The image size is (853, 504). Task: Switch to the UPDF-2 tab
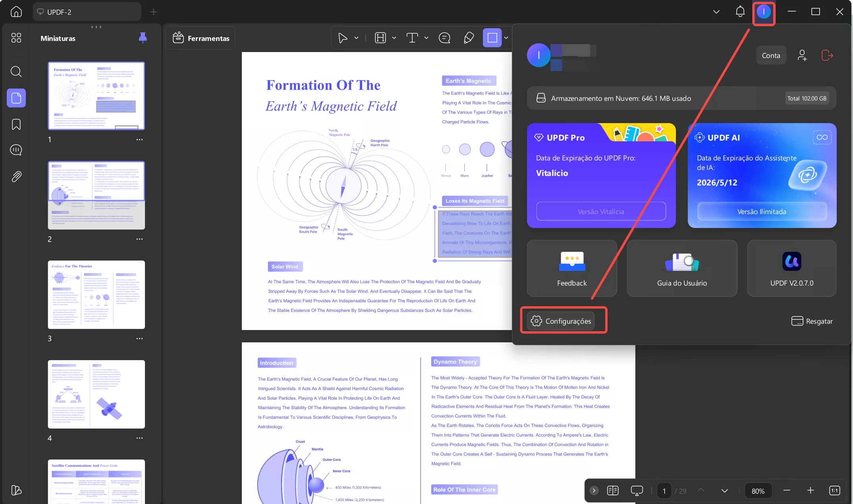[x=87, y=12]
